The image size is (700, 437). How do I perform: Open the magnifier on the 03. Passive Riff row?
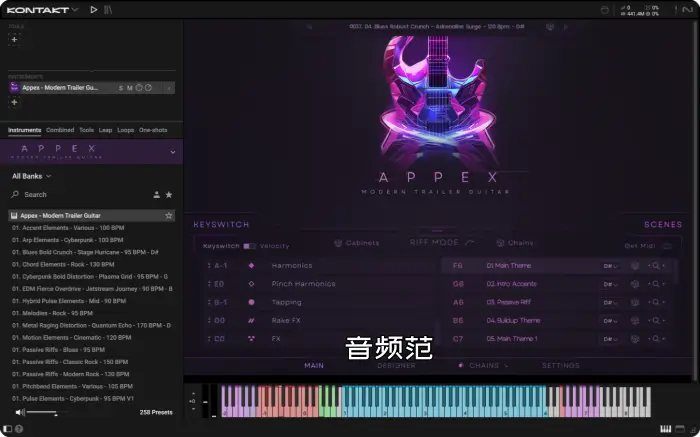tap(656, 302)
